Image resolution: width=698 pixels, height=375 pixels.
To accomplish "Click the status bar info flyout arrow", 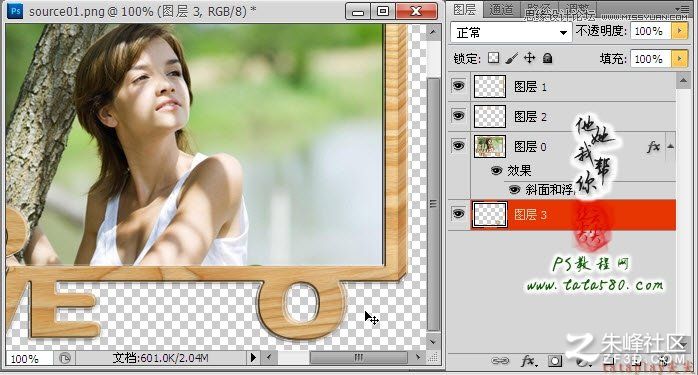I will click(x=253, y=358).
